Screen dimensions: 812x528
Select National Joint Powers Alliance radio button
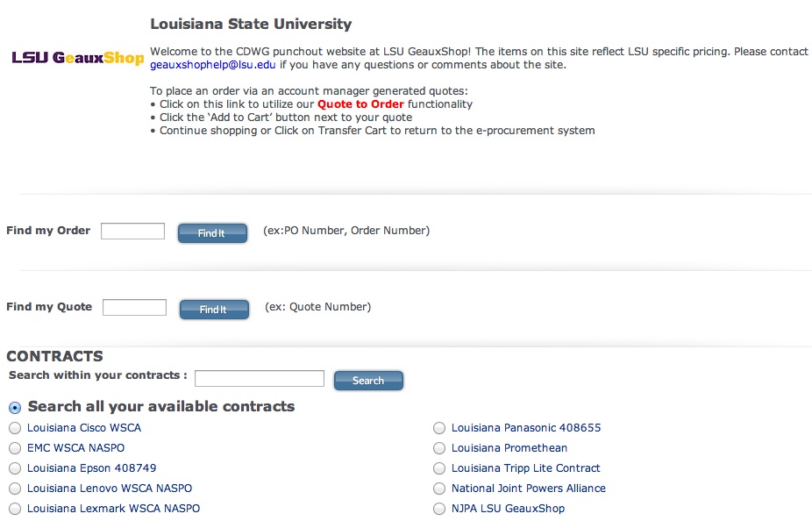439,489
